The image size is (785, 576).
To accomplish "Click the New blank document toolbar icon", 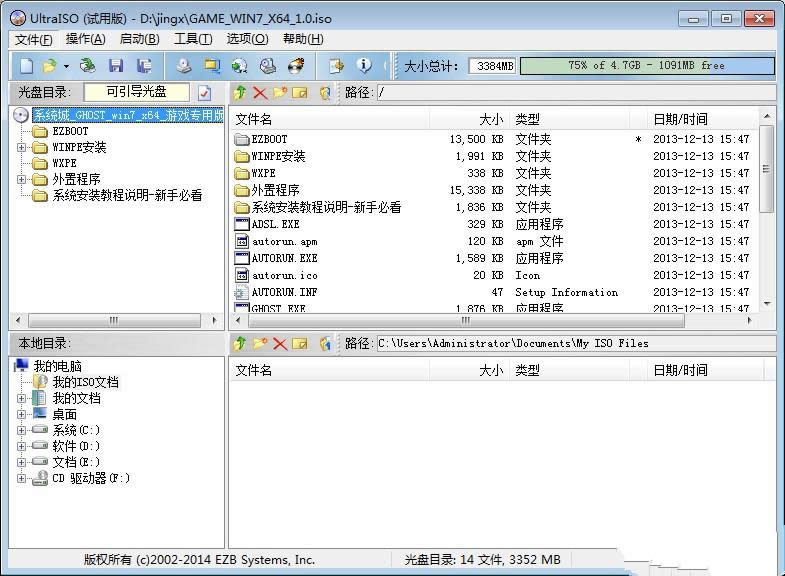I will [x=27, y=66].
